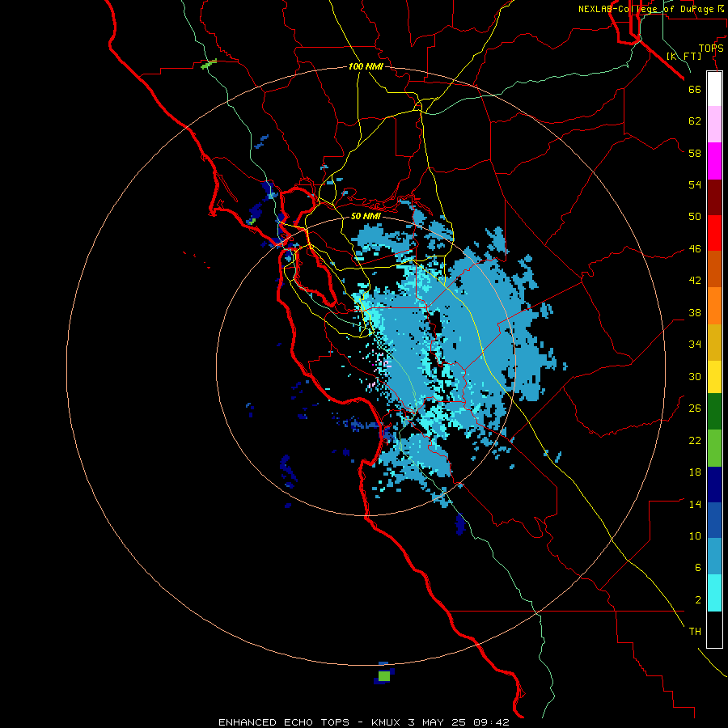Click the "TOPS" legend title

point(711,49)
